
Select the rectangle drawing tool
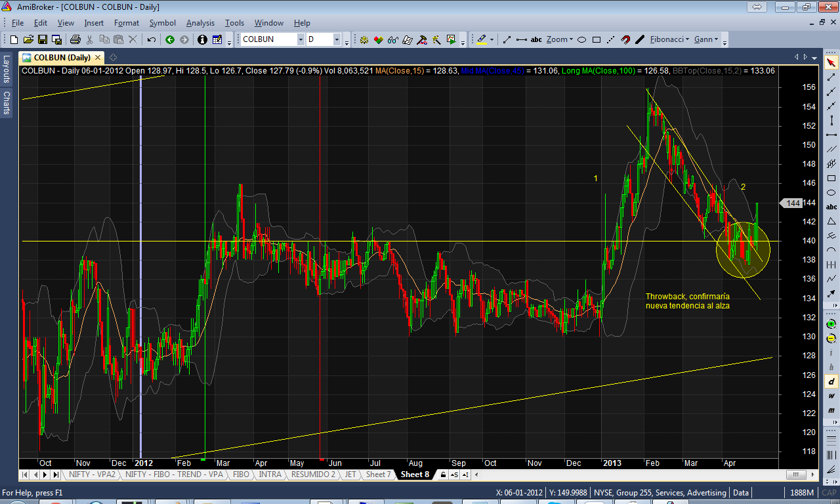[x=597, y=39]
